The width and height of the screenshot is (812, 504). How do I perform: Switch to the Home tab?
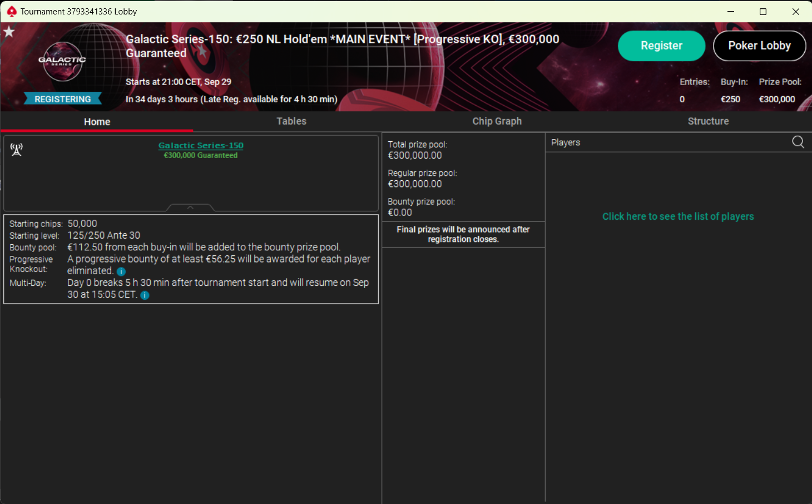tap(97, 121)
